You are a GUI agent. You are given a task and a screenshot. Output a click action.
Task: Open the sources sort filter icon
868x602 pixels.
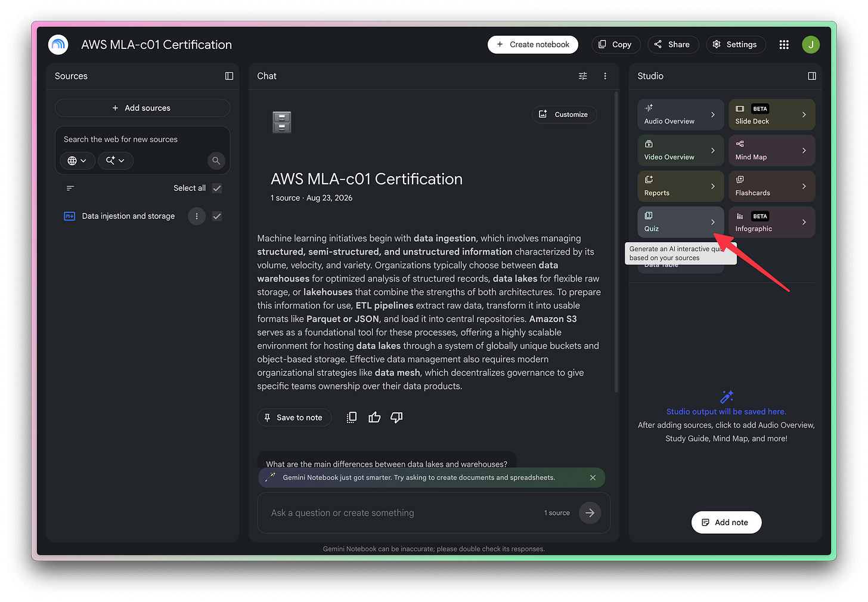70,188
